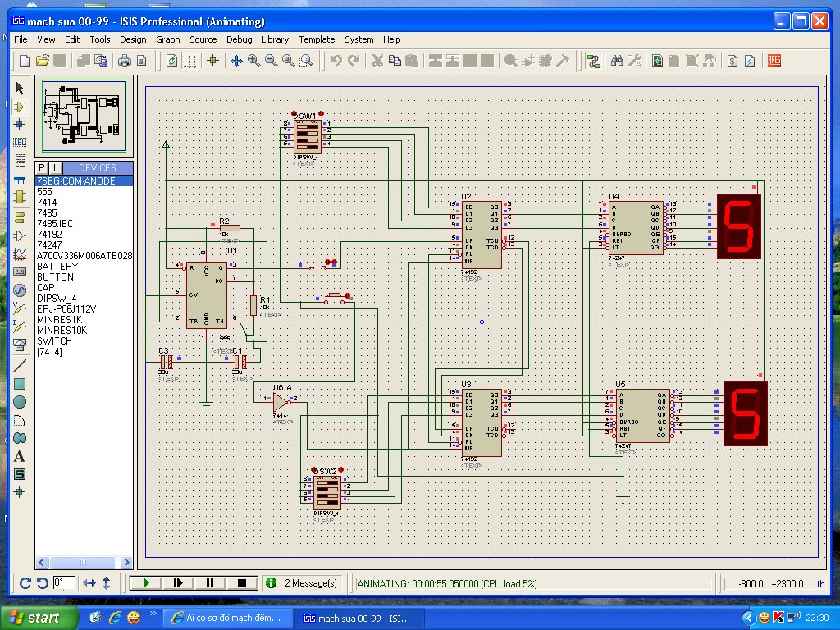Select 74192 in the devices list
The width and height of the screenshot is (840, 630).
tap(49, 235)
